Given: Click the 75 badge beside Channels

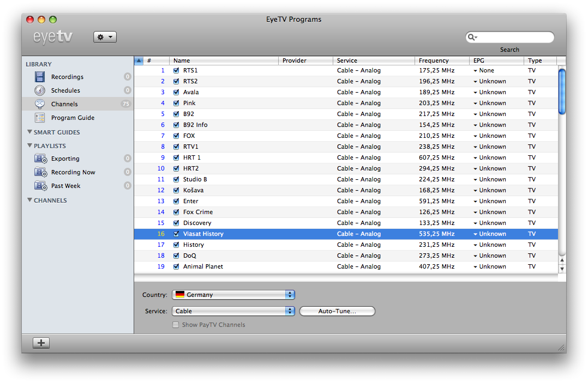Looking at the screenshot, I should 126,104.
